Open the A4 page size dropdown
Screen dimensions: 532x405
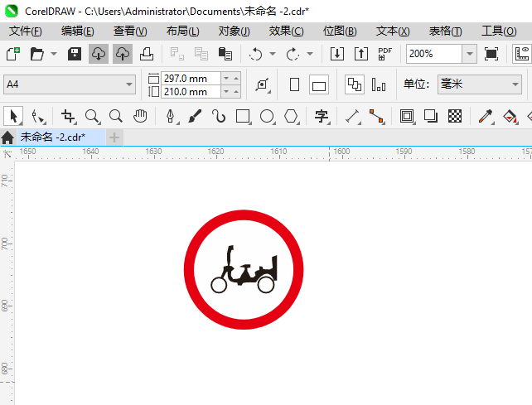70,84
